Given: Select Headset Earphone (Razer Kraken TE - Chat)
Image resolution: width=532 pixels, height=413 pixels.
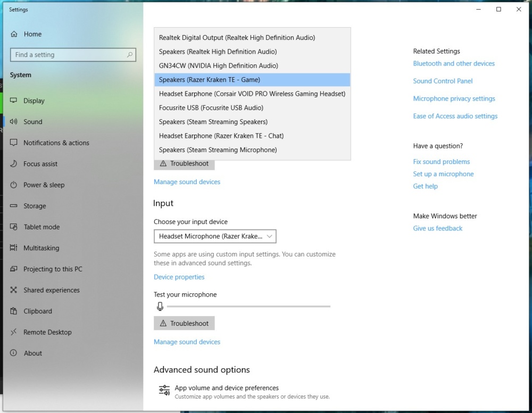Looking at the screenshot, I should coord(252,136).
